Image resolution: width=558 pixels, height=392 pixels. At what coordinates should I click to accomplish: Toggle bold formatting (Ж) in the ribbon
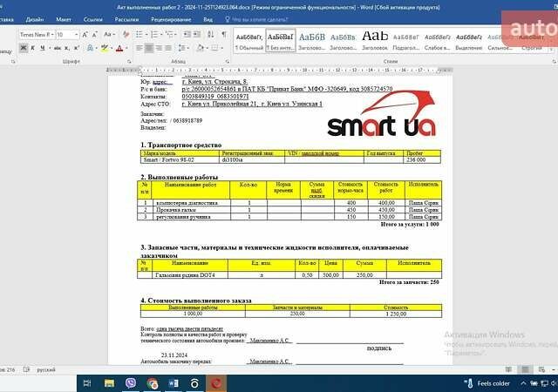pyautogui.click(x=24, y=48)
